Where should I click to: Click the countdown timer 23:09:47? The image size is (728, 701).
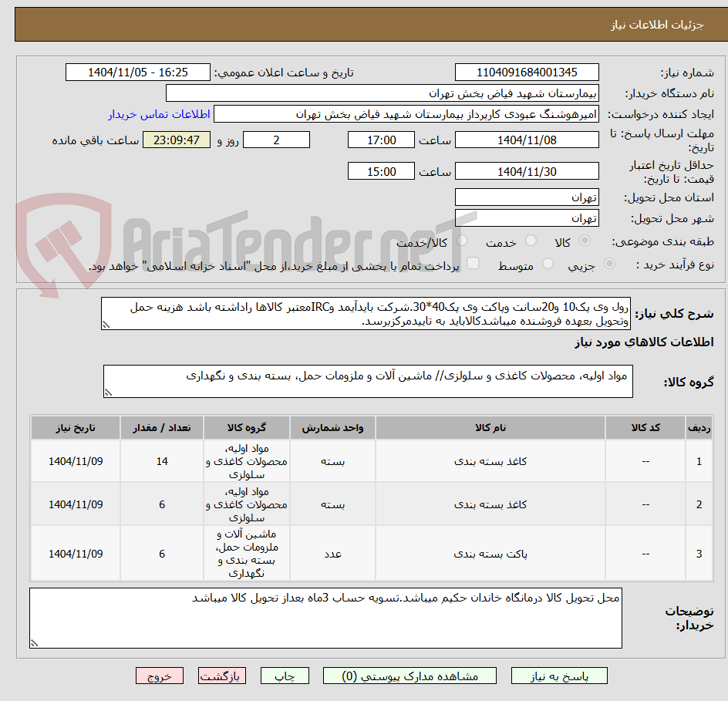[177, 140]
